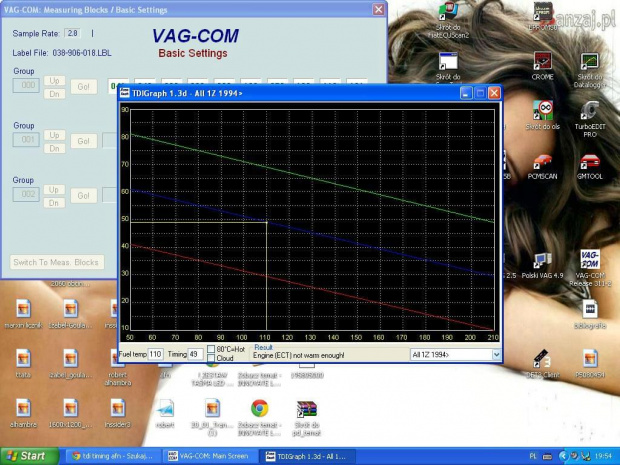Click the PL language indicator in tray
This screenshot has height=465, width=620.
[533, 456]
